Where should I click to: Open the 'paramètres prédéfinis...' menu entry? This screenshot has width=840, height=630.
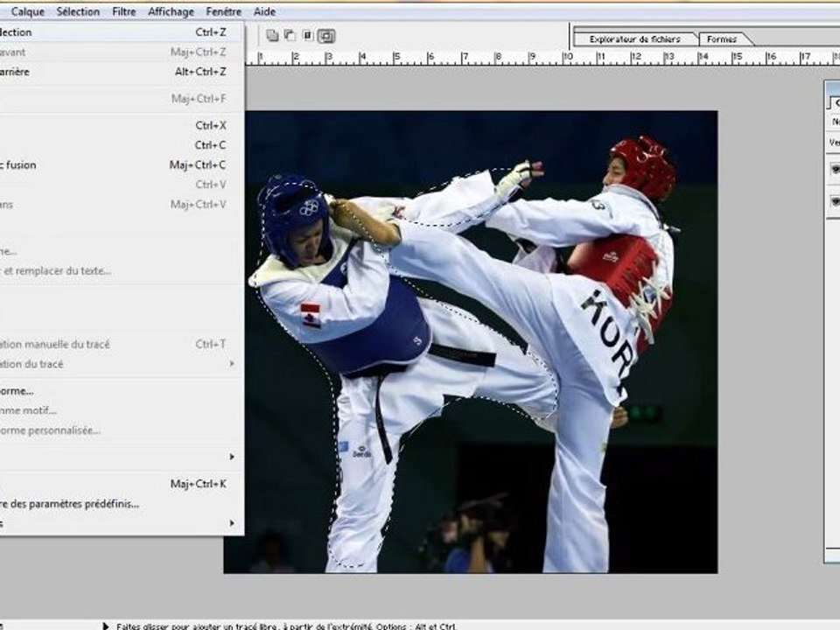(121, 504)
